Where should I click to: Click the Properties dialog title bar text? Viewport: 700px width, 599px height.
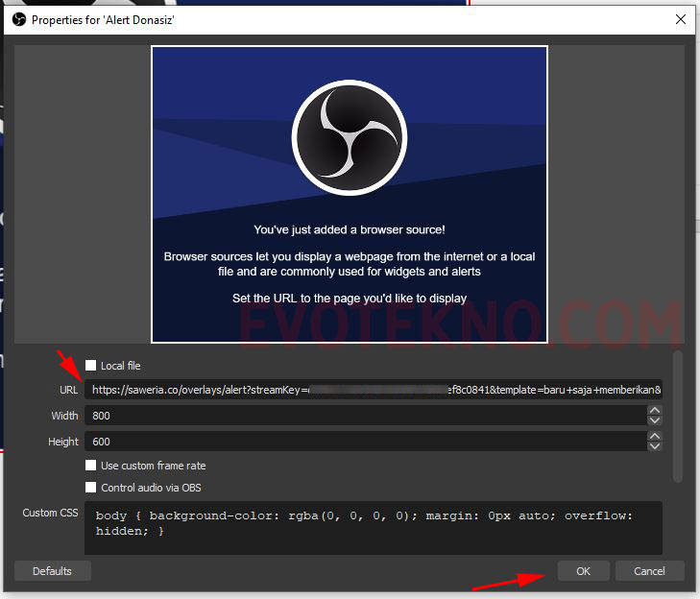[106, 19]
